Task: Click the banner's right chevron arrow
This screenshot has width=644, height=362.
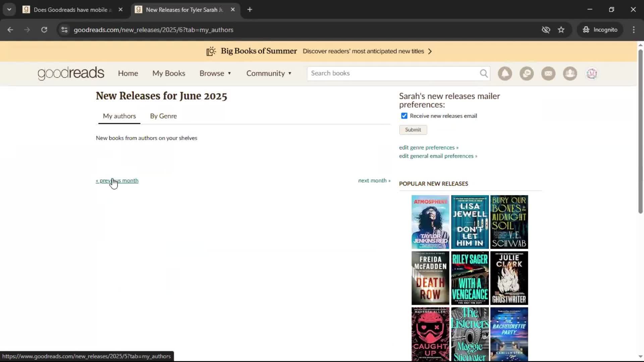Action: click(x=430, y=51)
